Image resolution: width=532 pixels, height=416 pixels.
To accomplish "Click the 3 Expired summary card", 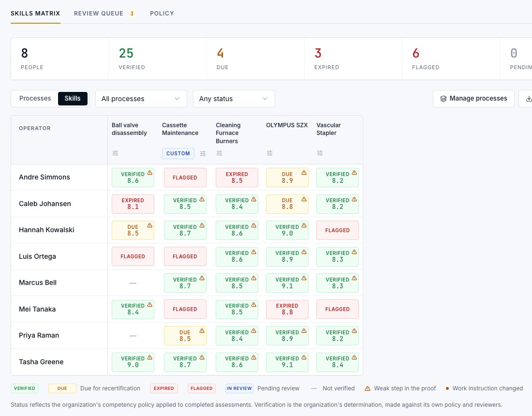I will (x=353, y=59).
